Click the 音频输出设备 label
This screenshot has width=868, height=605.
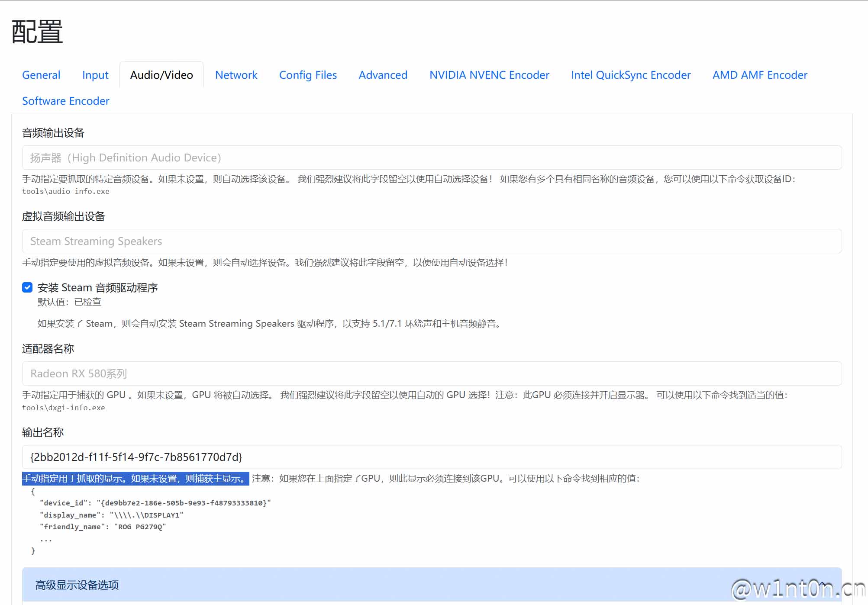pos(53,133)
